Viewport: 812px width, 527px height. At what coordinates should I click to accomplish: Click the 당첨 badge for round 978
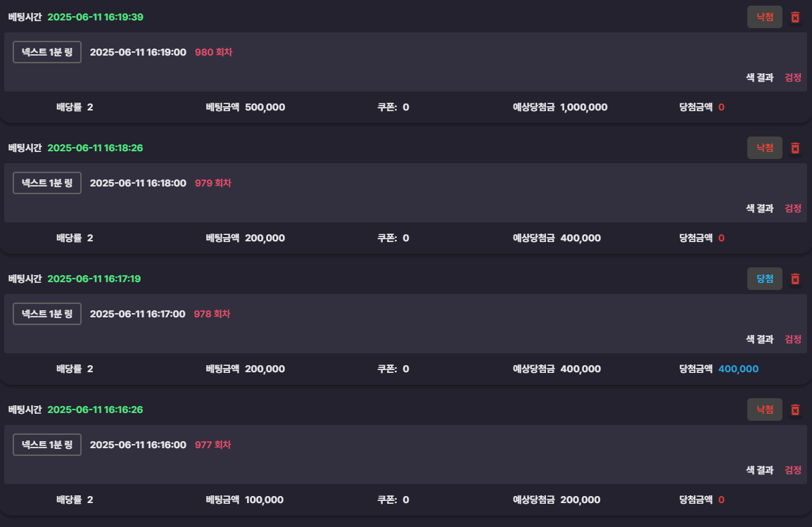point(764,279)
